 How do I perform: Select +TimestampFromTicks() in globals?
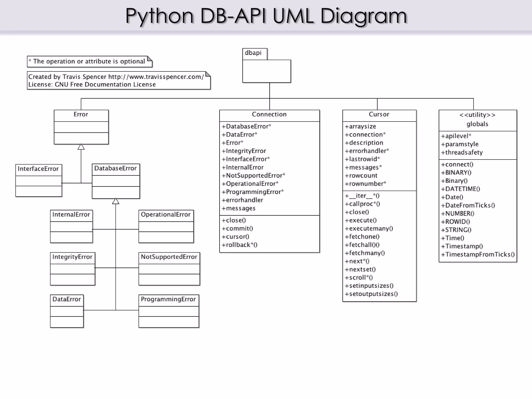pyautogui.click(x=478, y=255)
